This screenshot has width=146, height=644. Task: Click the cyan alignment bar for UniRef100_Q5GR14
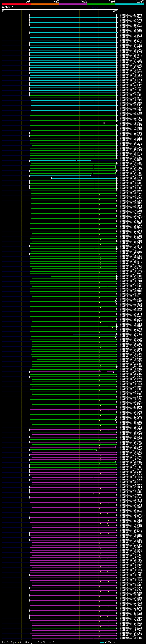(84, 178)
